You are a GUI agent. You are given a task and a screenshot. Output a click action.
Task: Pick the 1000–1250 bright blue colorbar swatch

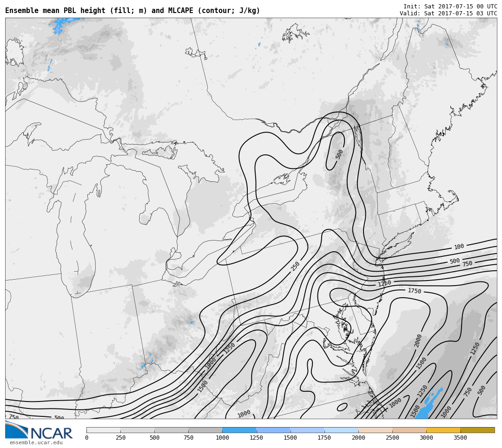(x=239, y=430)
